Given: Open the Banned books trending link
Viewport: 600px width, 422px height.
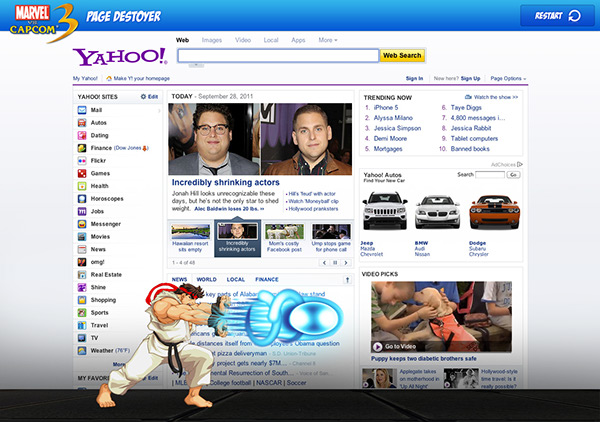Looking at the screenshot, I should 470,149.
